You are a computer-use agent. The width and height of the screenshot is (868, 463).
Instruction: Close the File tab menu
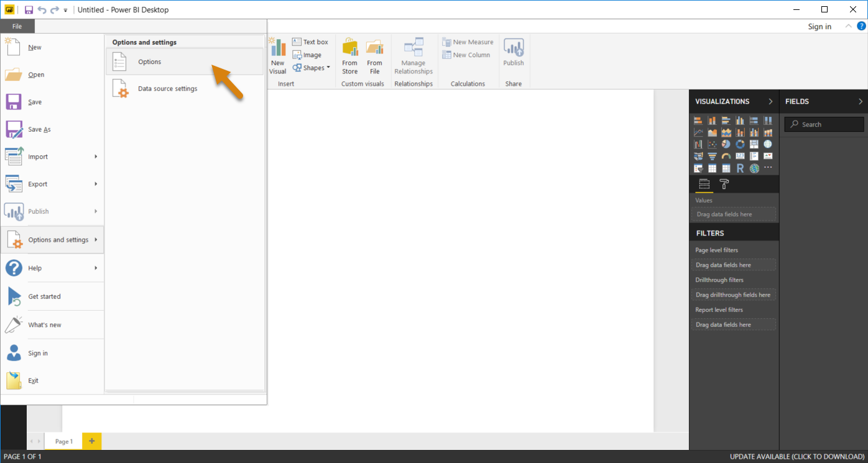pos(17,26)
